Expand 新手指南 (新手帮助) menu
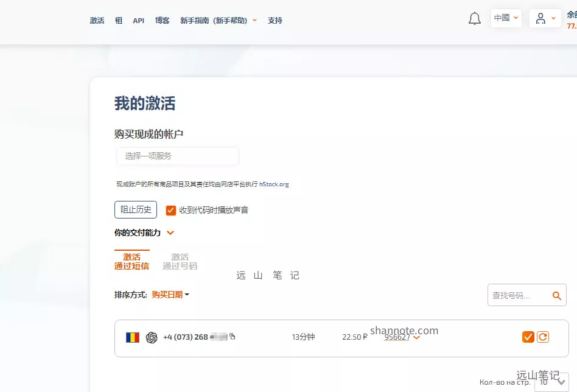Image resolution: width=577 pixels, height=392 pixels. tap(218, 20)
